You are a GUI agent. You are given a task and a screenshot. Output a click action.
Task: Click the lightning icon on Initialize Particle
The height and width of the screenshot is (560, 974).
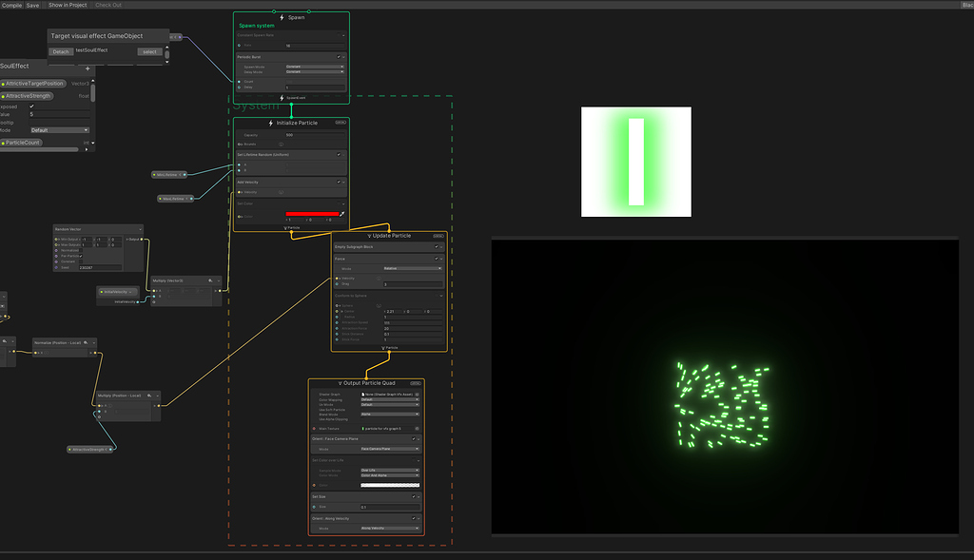[x=271, y=123]
